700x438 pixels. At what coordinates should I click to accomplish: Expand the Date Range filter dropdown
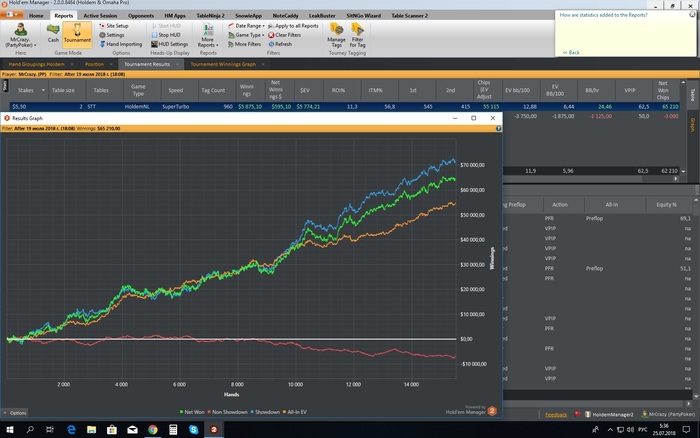(x=246, y=26)
